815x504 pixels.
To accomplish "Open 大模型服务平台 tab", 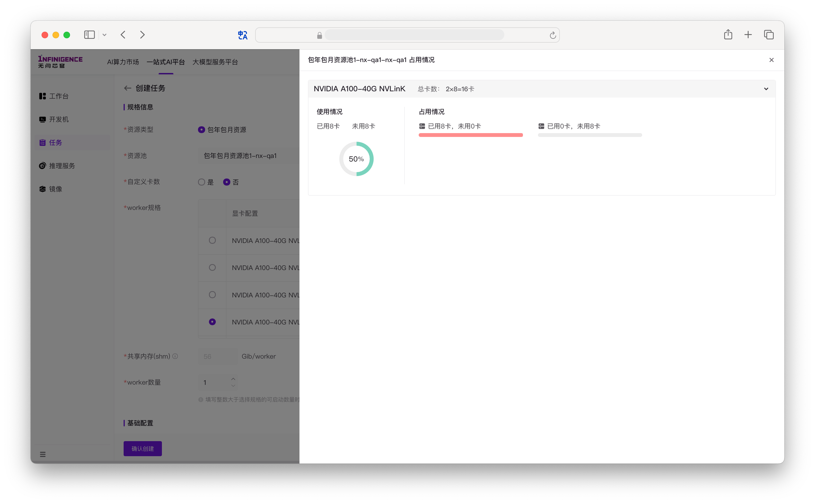I will click(x=215, y=62).
